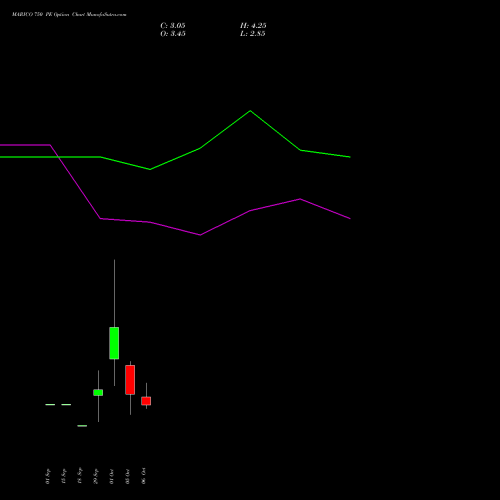Click the large red candle above 03 Oct
The height and width of the screenshot is (500, 500).
(130, 380)
